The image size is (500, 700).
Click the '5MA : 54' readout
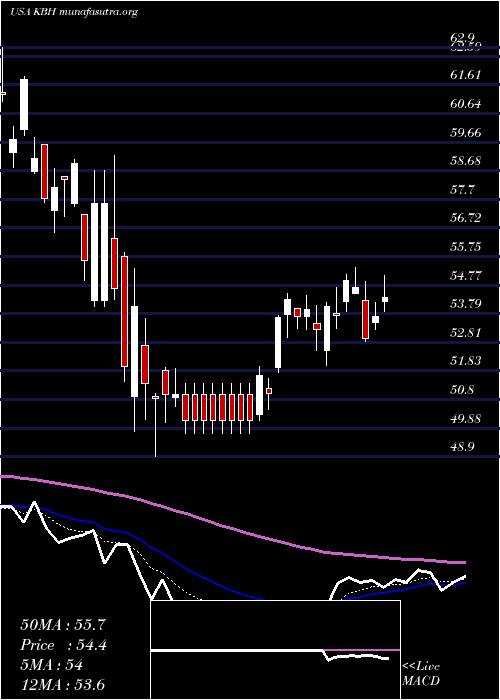coord(51,665)
